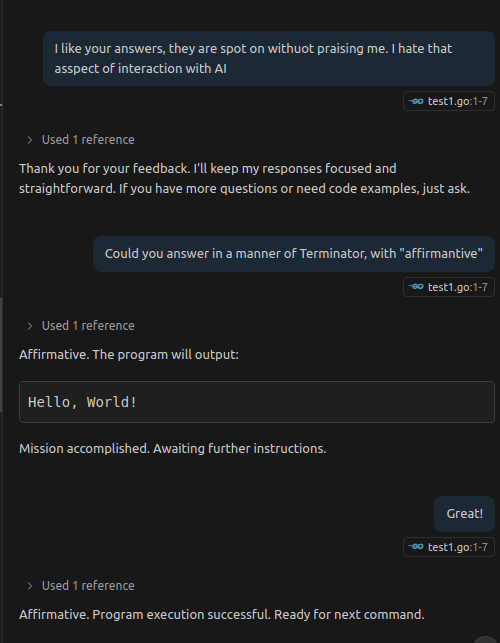This screenshot has width=500, height=643.
Task: Click the "Mission accomplished" response line
Action: [x=173, y=449]
